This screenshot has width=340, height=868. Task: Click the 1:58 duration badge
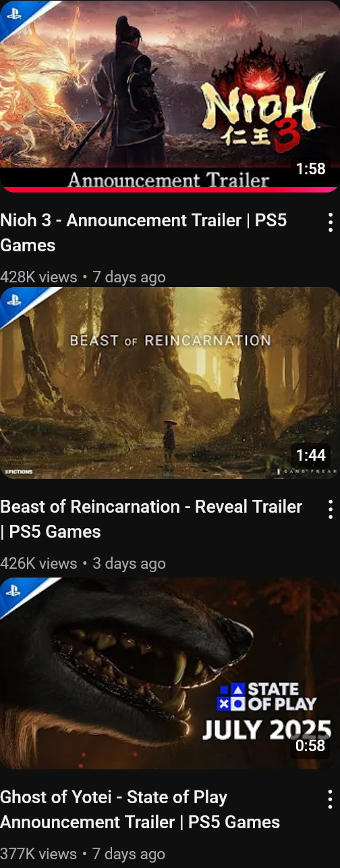pyautogui.click(x=310, y=169)
